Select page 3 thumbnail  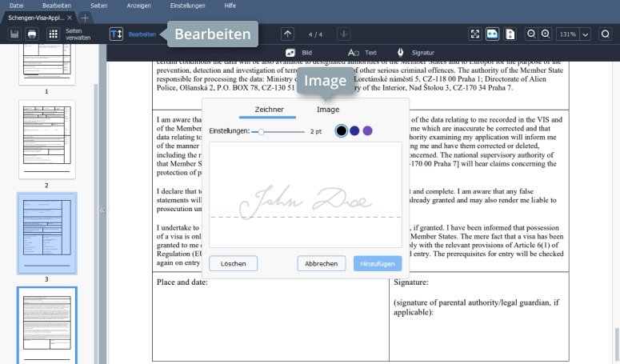pos(47,233)
